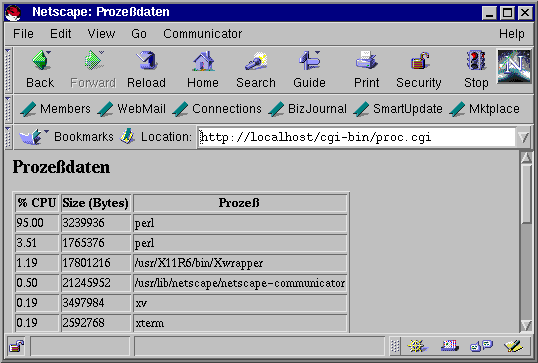Image resolution: width=538 pixels, height=363 pixels.
Task: Go back with the Back toolbar button
Action: pyautogui.click(x=40, y=70)
